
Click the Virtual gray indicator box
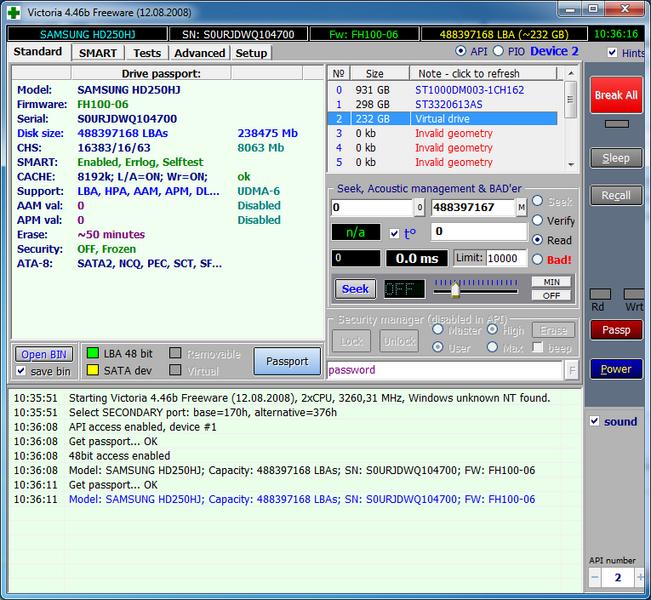coord(175,370)
